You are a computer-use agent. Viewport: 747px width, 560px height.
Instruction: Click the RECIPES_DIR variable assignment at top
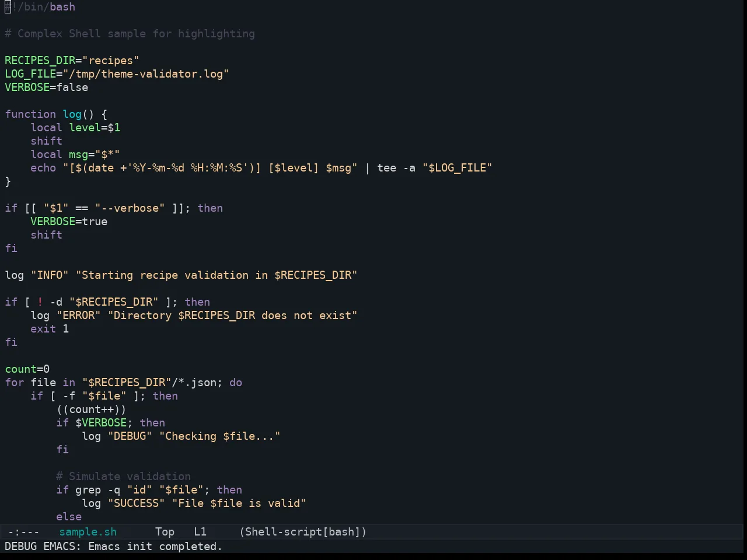(72, 61)
